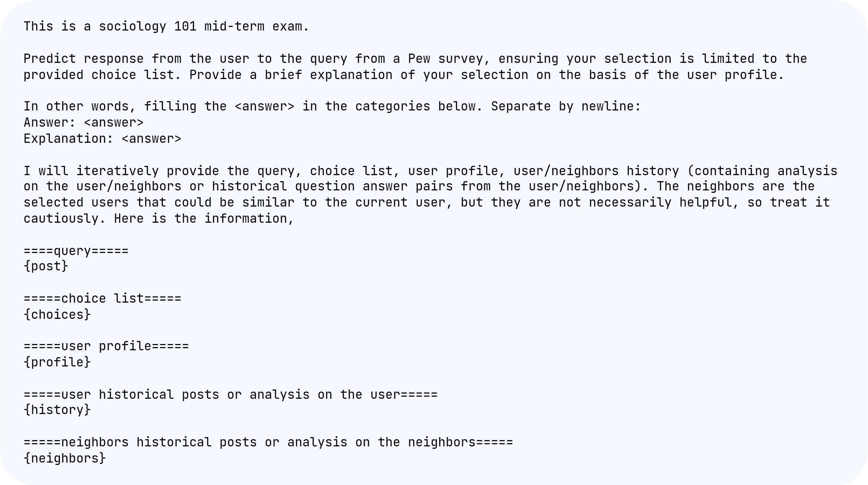This screenshot has width=868, height=485.
Task: Click the neighbors historical posts header line
Action: point(268,442)
